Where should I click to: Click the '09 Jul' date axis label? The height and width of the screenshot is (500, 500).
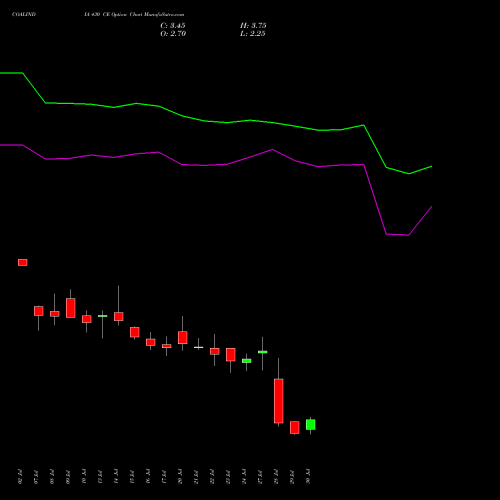68,477
